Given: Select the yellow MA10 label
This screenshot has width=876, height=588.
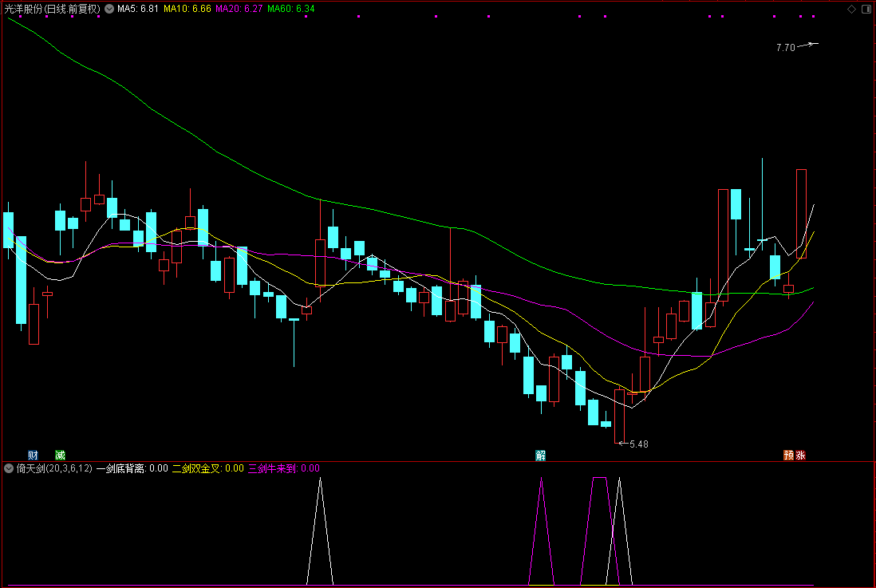Looking at the screenshot, I should [x=187, y=9].
